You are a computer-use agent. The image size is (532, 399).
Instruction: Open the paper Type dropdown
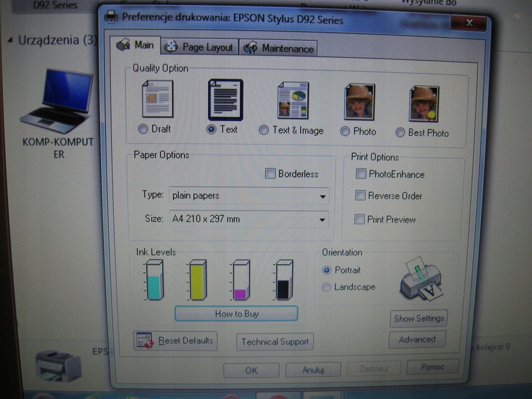pos(249,196)
